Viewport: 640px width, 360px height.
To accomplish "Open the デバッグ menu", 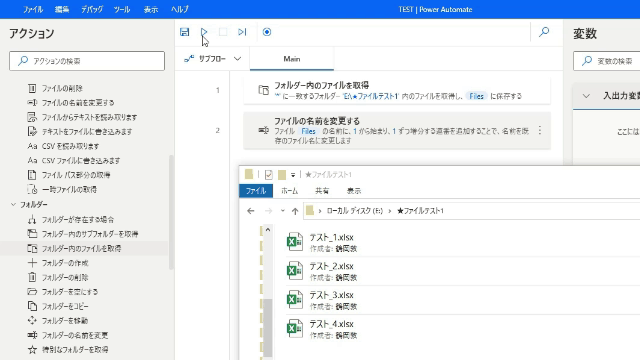I will (91, 9).
